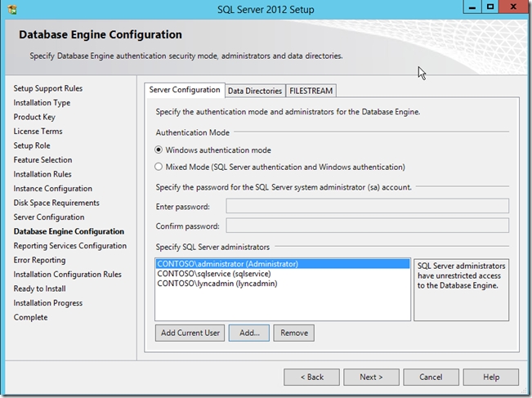The image size is (532, 398).
Task: Click the Add Current User button
Action: pos(190,333)
